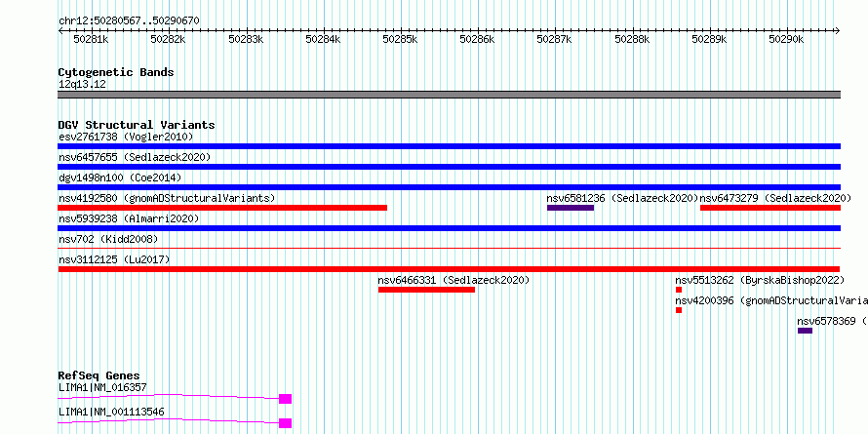Open the nsv5939238 (Almarri2020) label
Image resolution: width=868 pixels, height=434 pixels.
129,218
